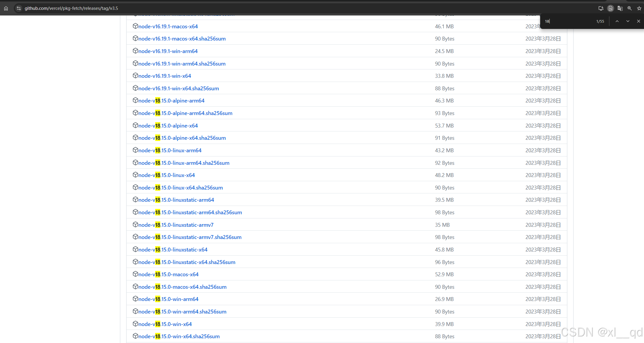This screenshot has width=644, height=343.
Task: Open site permissions icon in address bar
Action: 19,8
